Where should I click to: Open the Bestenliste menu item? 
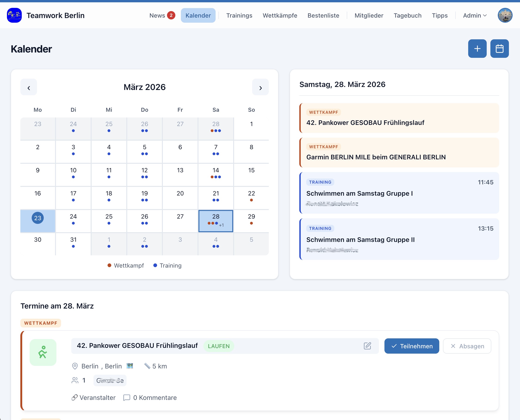pyautogui.click(x=323, y=15)
